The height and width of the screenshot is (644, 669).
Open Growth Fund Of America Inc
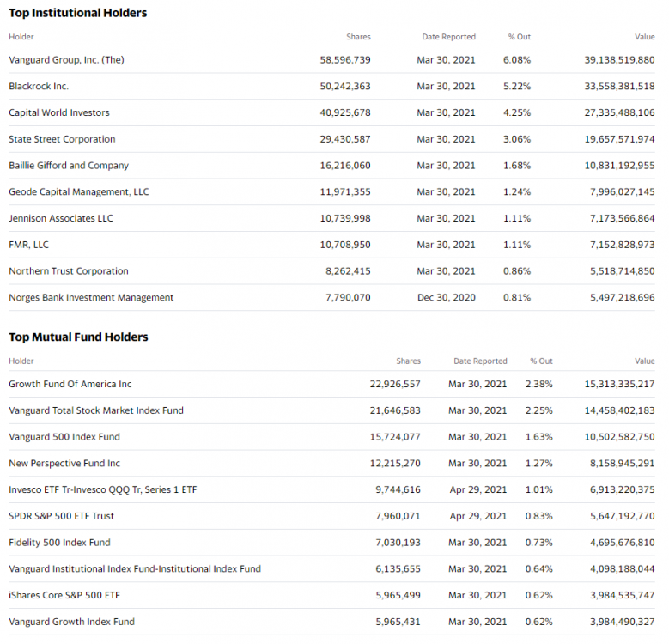(x=70, y=384)
